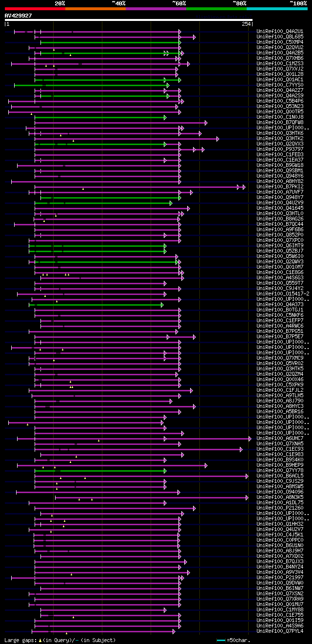
Task: Click the UniRef100_B7QFW8 label
Action: (280, 122)
